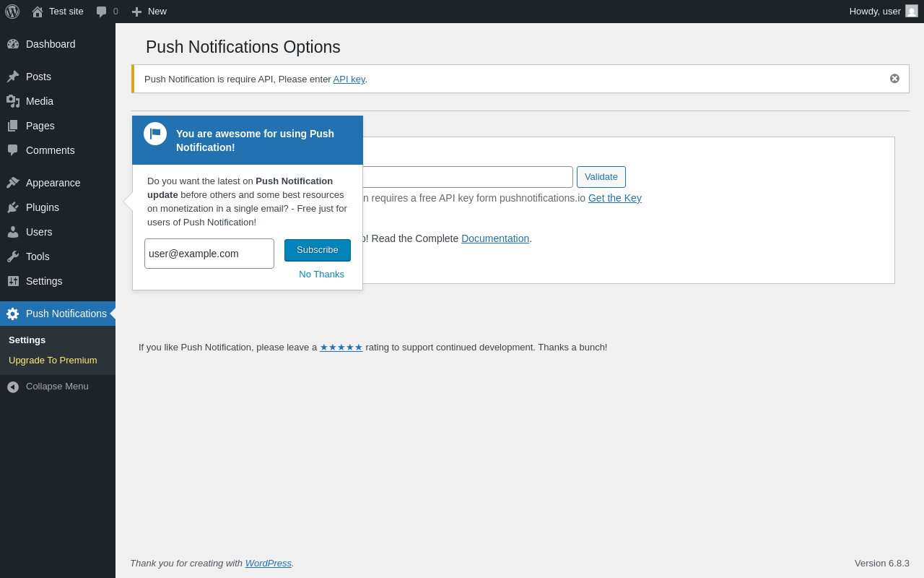Image resolution: width=924 pixels, height=578 pixels.
Task: Click the Push Notifications gear icon
Action: pyautogui.click(x=13, y=314)
